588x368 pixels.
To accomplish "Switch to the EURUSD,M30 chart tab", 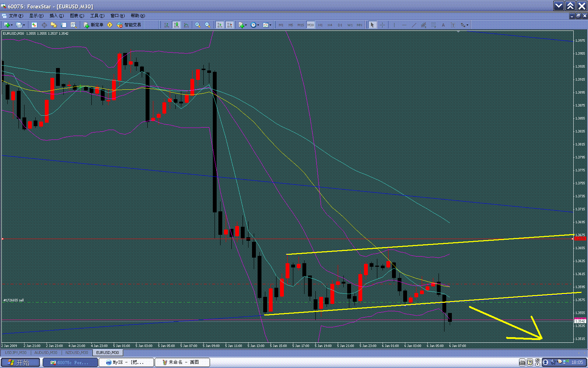I will (107, 353).
